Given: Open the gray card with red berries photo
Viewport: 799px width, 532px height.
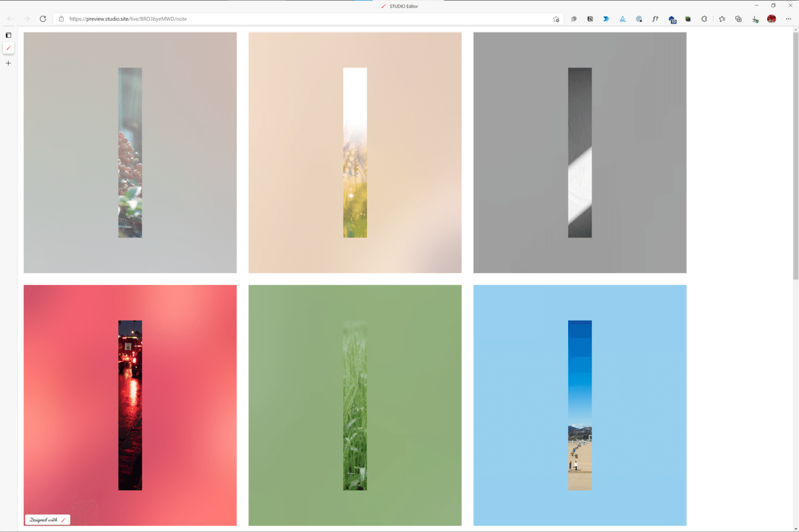Looking at the screenshot, I should [x=130, y=152].
